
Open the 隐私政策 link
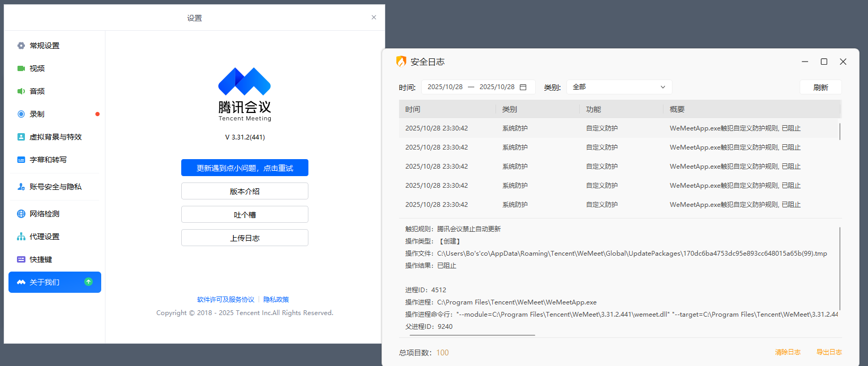pos(276,300)
